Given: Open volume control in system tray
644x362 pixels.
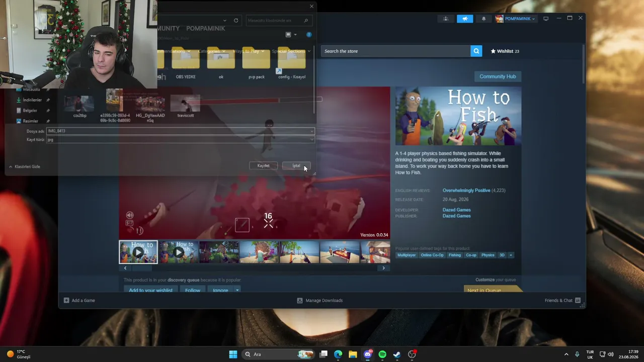Looking at the screenshot, I should pyautogui.click(x=611, y=354).
